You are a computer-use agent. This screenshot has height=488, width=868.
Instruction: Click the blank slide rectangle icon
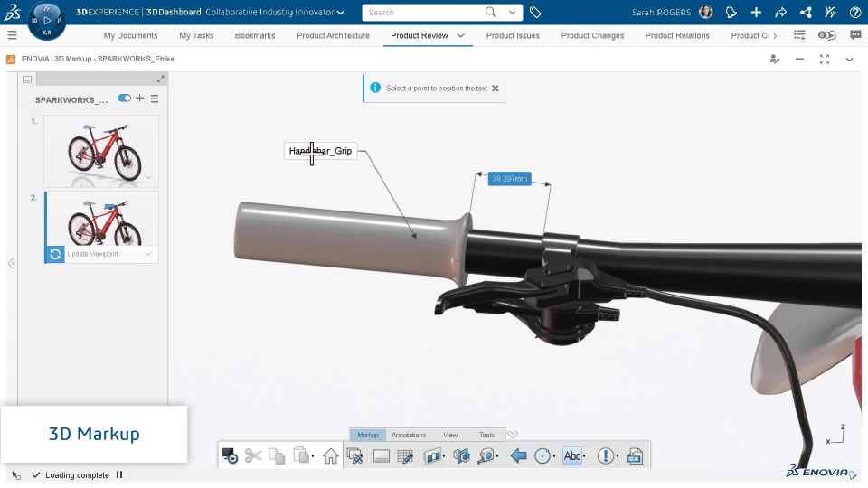382,455
